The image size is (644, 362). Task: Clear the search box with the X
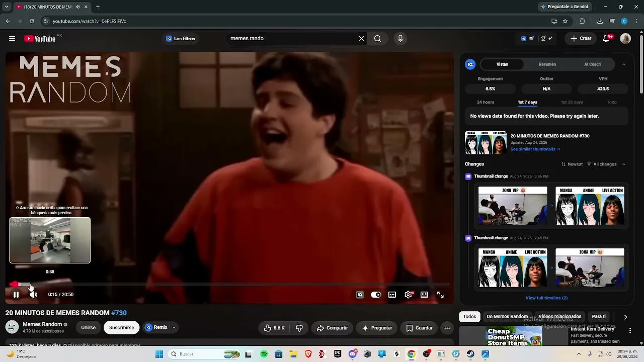point(361,39)
